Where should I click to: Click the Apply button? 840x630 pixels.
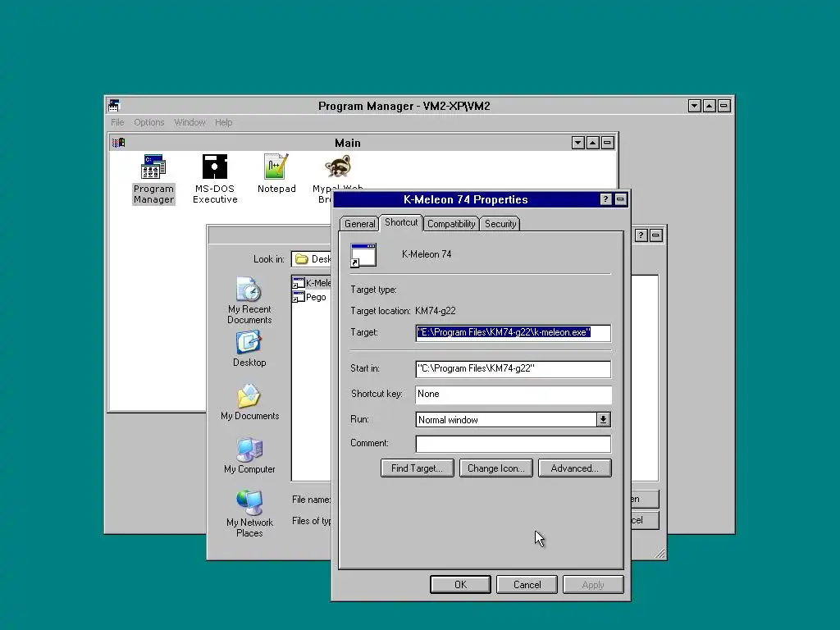click(593, 584)
